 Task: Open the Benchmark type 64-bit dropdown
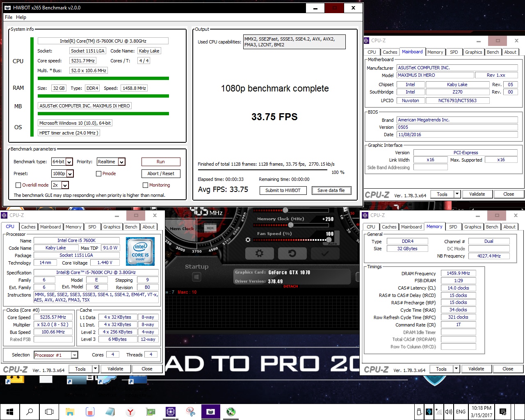pos(62,162)
